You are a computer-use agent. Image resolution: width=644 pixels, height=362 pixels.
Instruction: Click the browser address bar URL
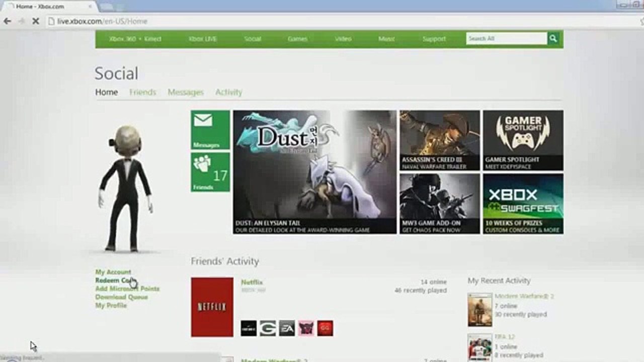coord(102,21)
